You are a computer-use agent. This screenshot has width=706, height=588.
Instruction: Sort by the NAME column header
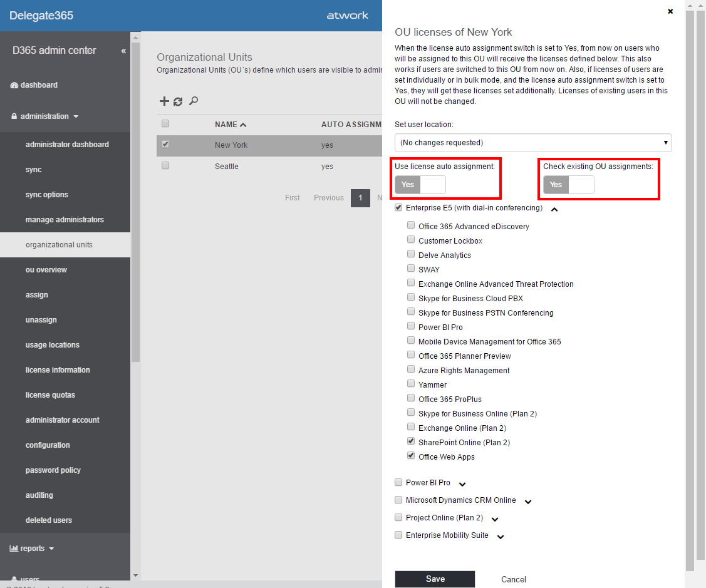pos(231,125)
